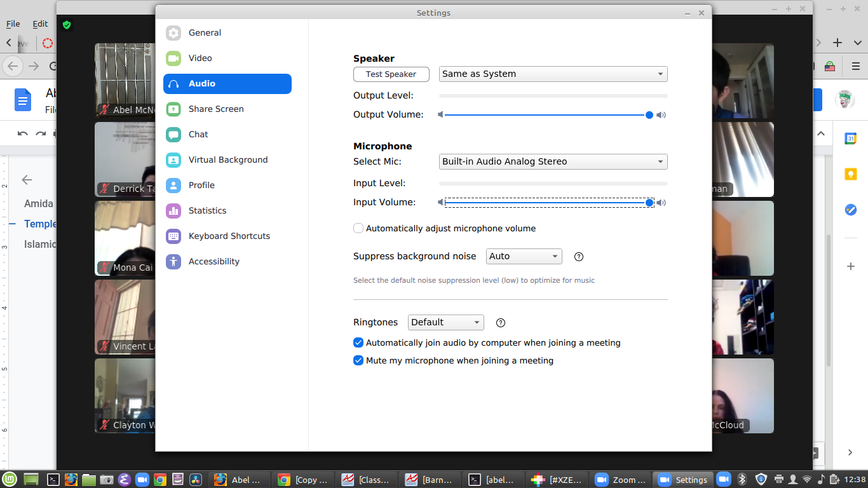Click the redo arrow in Docs toolbar
This screenshot has width=868, height=488.
click(x=41, y=133)
